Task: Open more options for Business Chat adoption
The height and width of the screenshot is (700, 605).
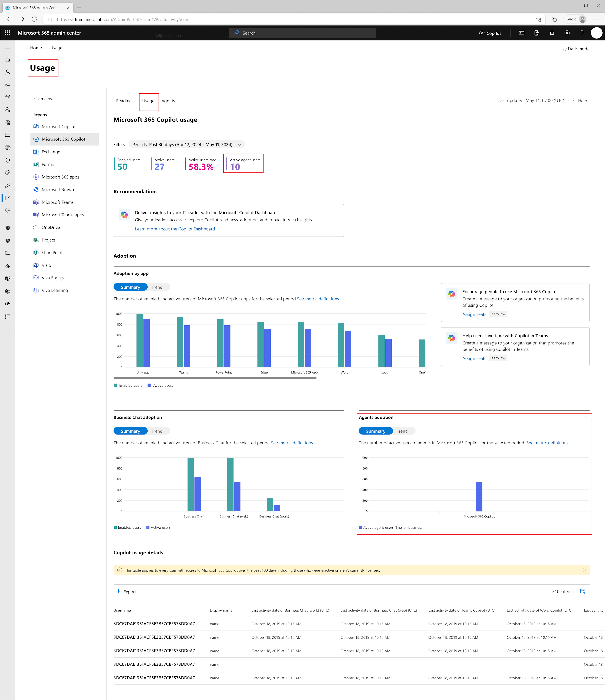Action: click(x=339, y=417)
